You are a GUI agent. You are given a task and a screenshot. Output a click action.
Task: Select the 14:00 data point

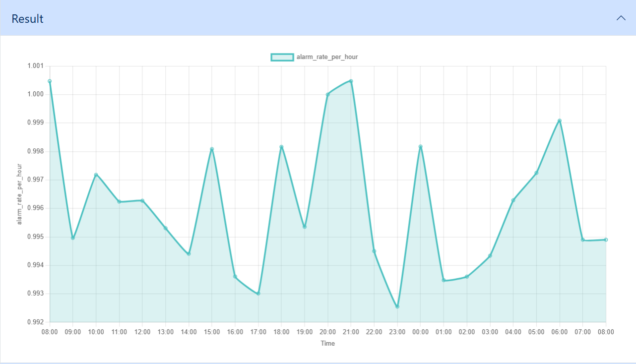(x=189, y=254)
